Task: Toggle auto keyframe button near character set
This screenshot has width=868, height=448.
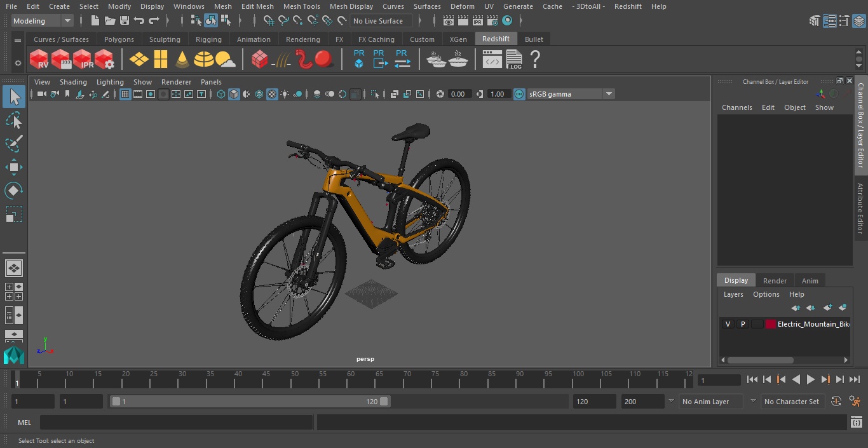Action: pos(836,402)
